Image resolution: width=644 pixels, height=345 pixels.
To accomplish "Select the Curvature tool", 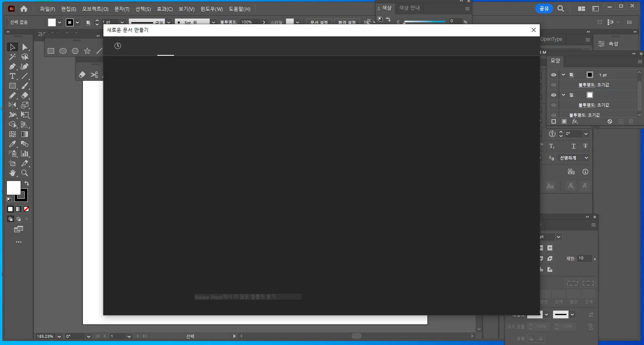I will [25, 67].
